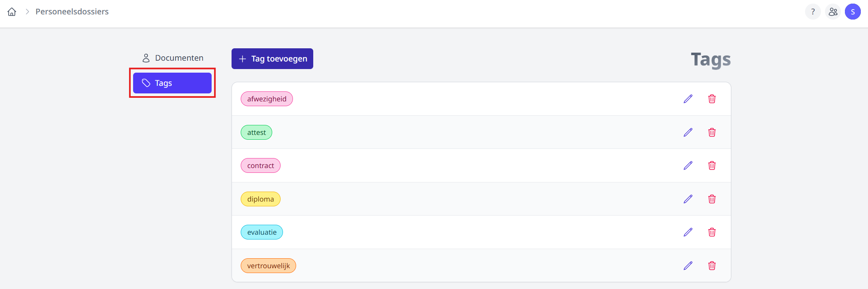Edit the attest tag

(x=688, y=133)
